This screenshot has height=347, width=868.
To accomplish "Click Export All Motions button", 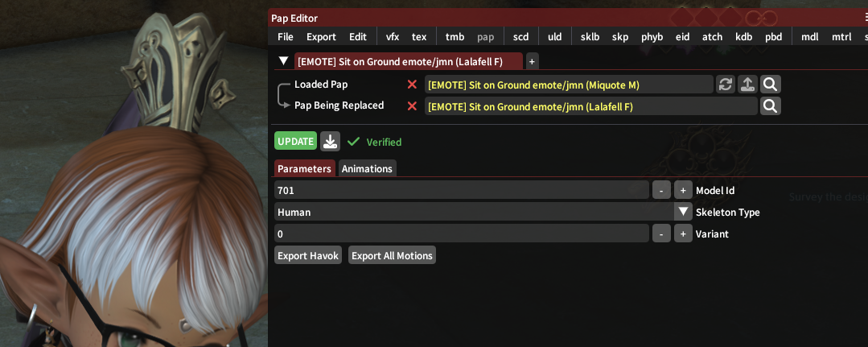I will click(x=392, y=255).
